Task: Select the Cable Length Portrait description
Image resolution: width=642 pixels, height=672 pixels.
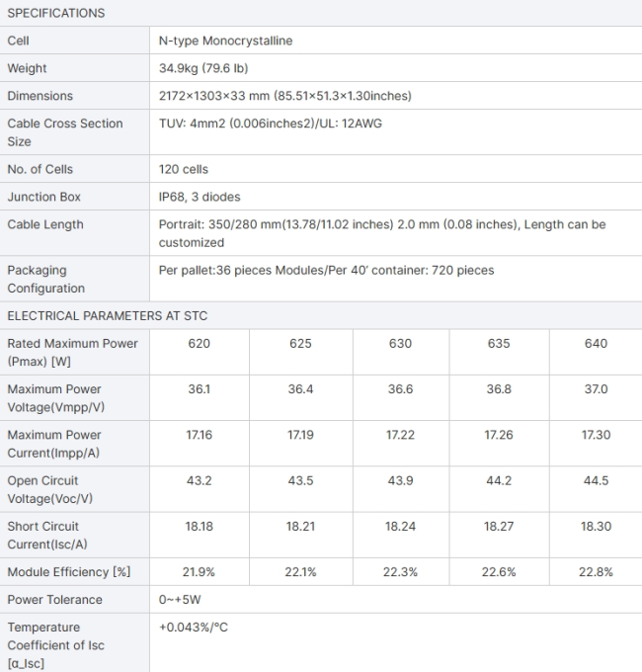Action: [x=382, y=233]
